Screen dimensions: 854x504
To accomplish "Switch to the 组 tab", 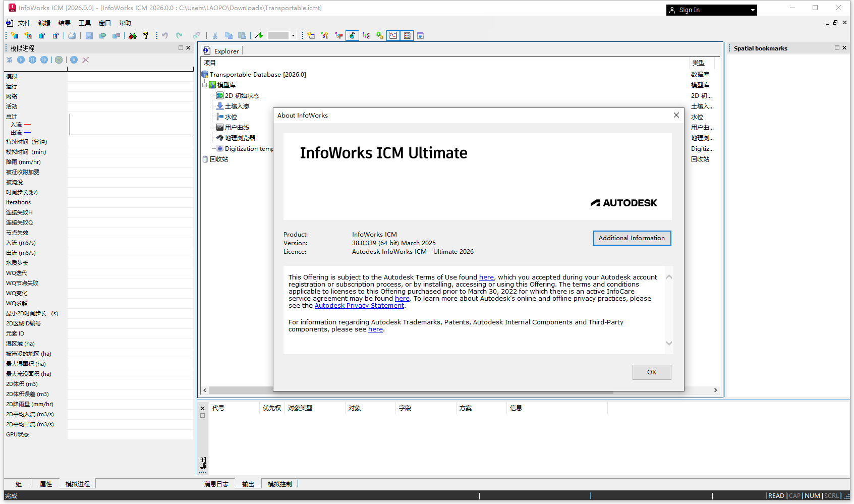I will click(19, 484).
